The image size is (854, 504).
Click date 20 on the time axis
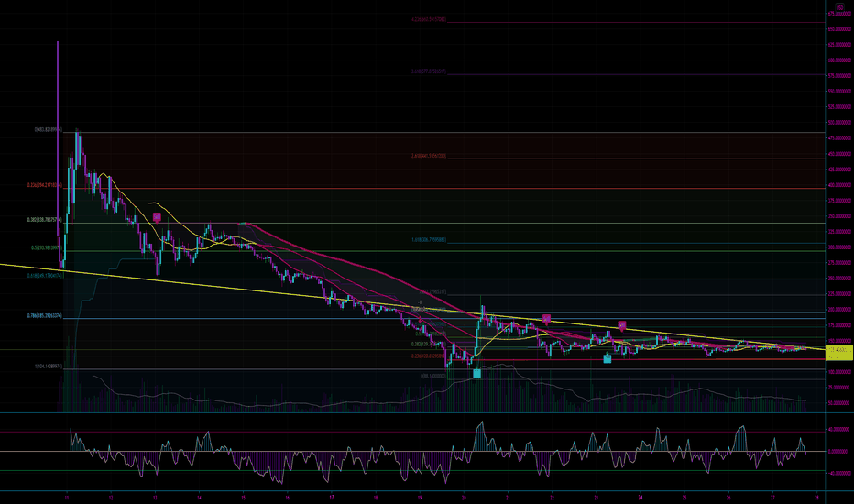coord(464,498)
